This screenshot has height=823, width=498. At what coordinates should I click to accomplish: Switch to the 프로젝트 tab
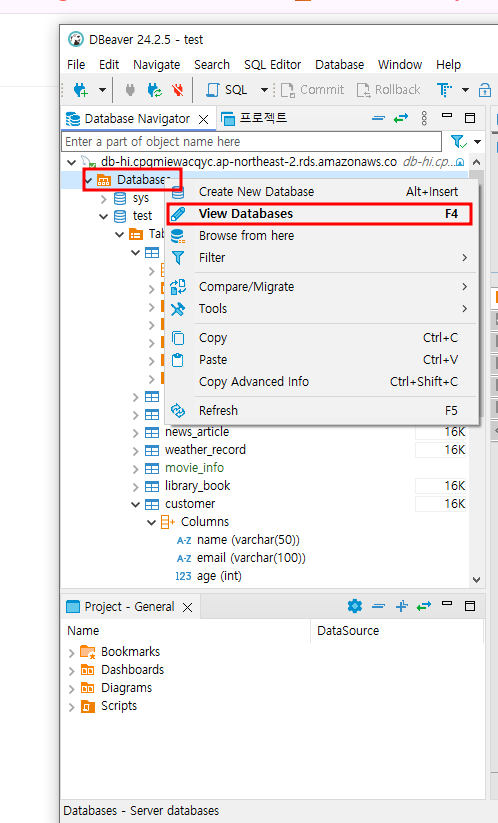(255, 119)
